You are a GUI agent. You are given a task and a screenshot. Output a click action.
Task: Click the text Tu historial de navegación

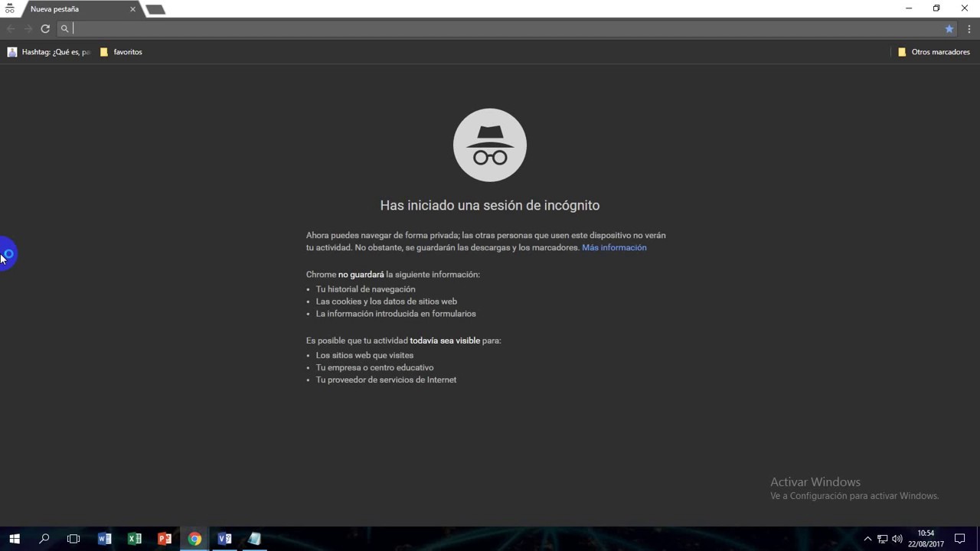point(365,289)
